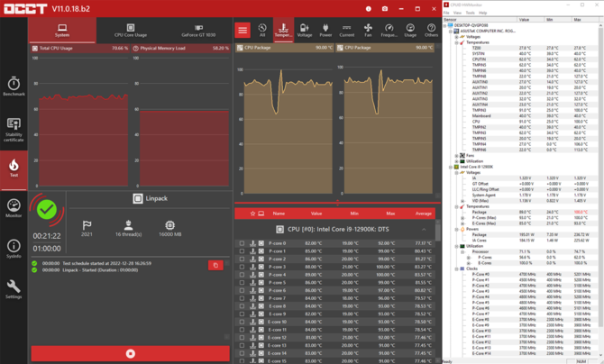Select Usage sensor filter
Image resolution: width=604 pixels, height=364 pixels.
coord(410,30)
